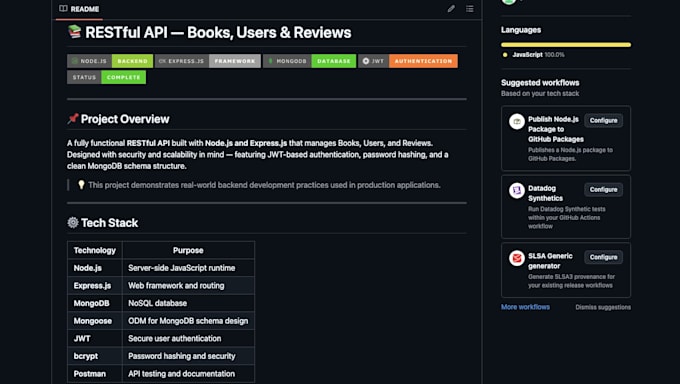The height and width of the screenshot is (384, 680).
Task: Click the book icon beside README
Action: (63, 8)
